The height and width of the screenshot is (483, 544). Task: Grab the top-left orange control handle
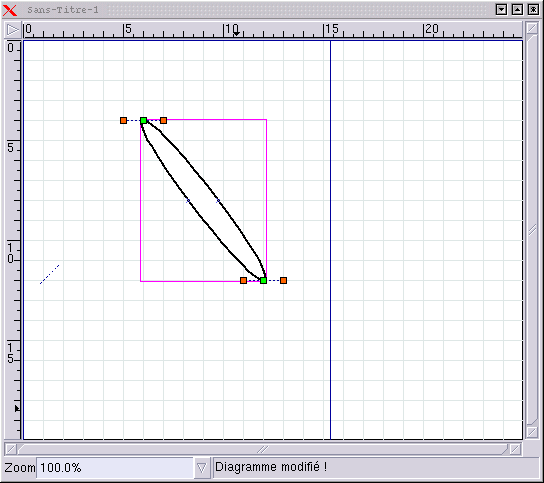tap(124, 120)
